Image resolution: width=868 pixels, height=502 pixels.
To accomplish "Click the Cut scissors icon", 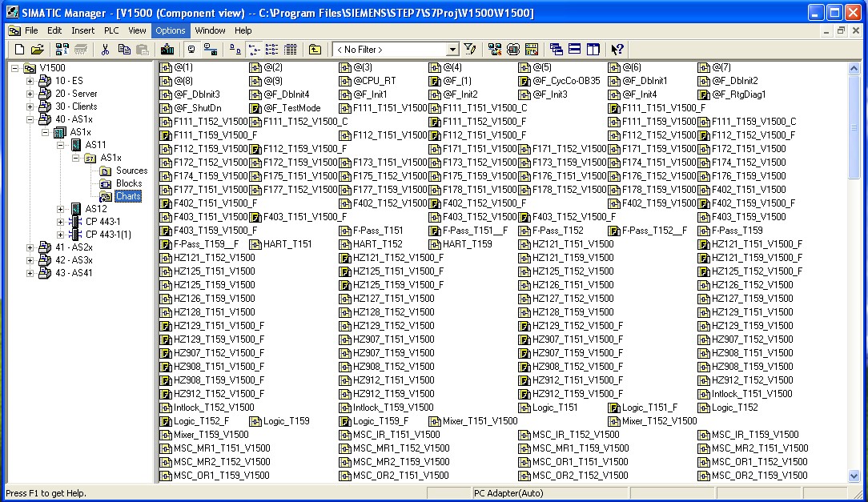I will point(105,50).
